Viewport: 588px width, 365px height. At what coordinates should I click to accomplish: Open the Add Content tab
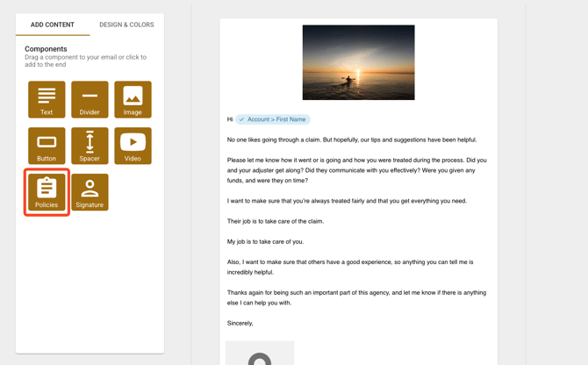53,25
